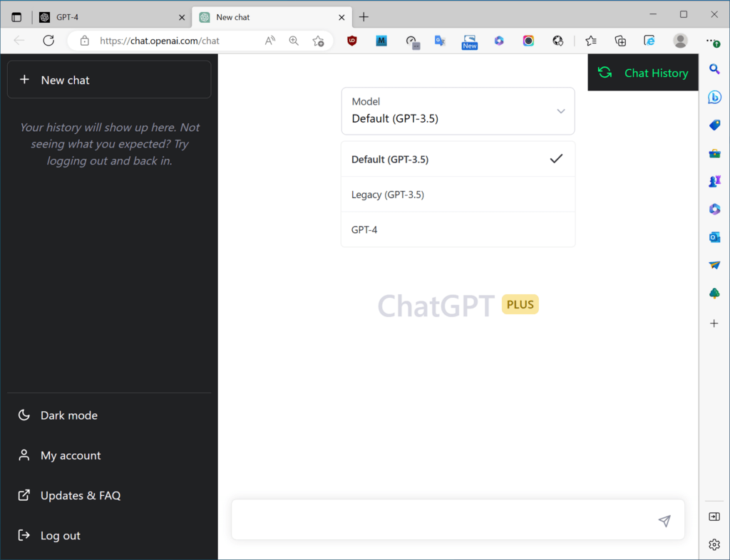Open the colorful camera extension icon
Image resolution: width=730 pixels, height=560 pixels.
click(x=528, y=41)
